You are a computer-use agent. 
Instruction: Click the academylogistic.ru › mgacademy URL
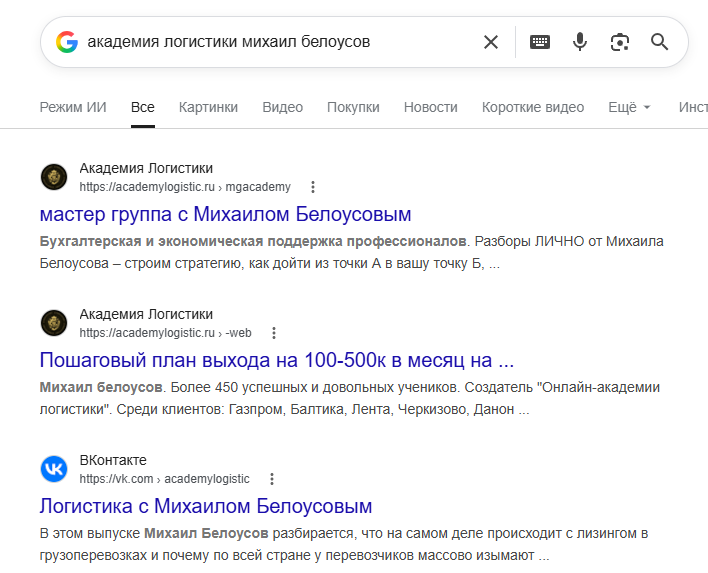click(x=185, y=187)
